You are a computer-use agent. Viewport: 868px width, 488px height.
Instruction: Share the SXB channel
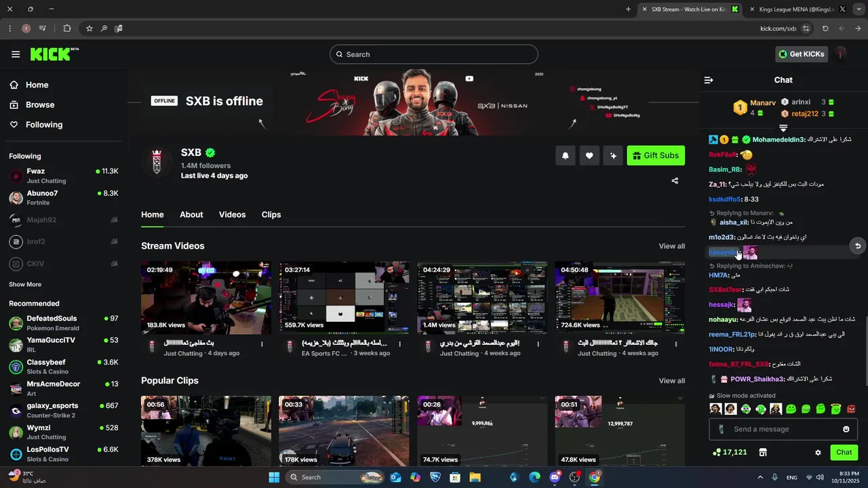click(x=675, y=181)
